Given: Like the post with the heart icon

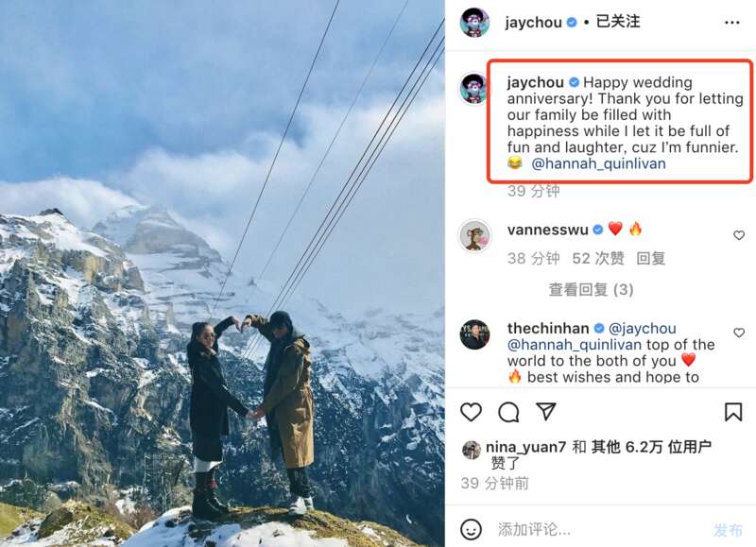Looking at the screenshot, I should [x=471, y=413].
